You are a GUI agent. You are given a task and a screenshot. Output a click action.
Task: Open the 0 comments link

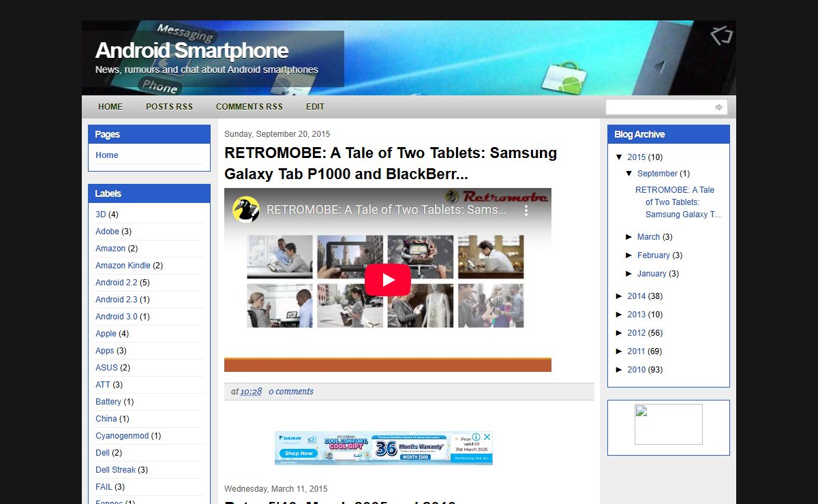(x=290, y=392)
